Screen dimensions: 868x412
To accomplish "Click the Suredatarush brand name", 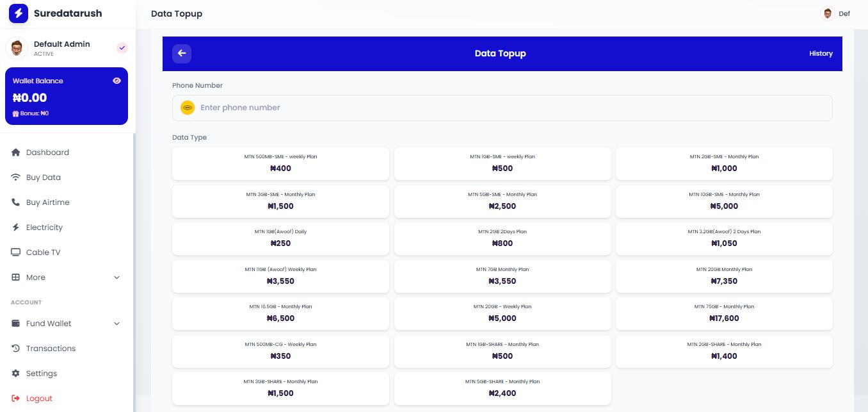I will (68, 13).
